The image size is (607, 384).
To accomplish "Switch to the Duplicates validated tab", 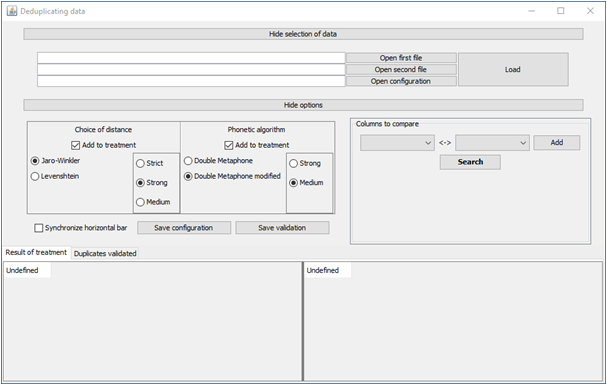I will click(x=105, y=254).
